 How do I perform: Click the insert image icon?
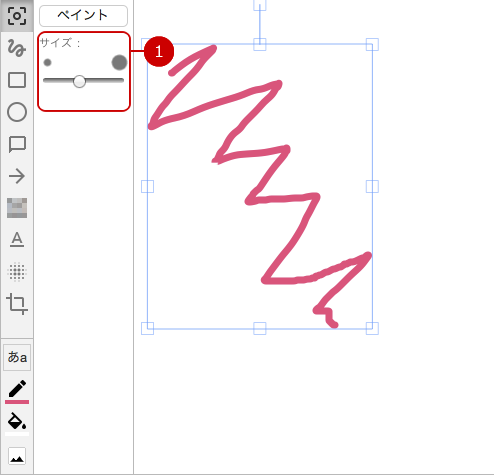[17, 456]
